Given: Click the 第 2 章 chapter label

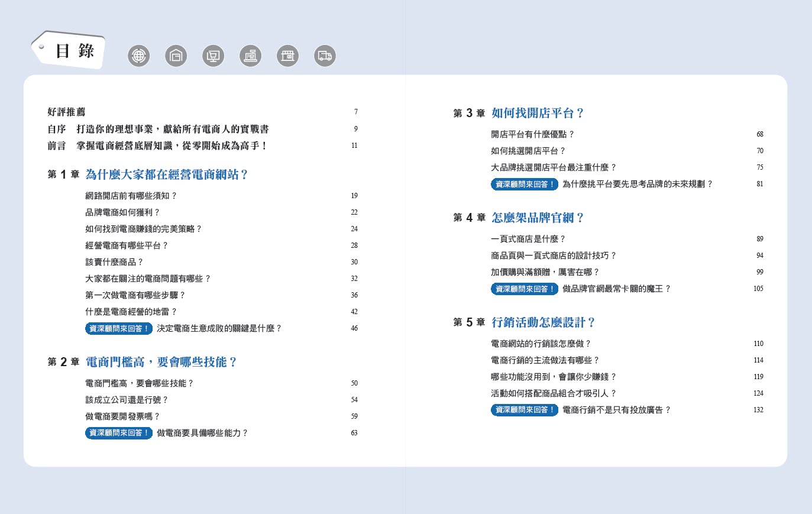Looking at the screenshot, I should [63, 362].
